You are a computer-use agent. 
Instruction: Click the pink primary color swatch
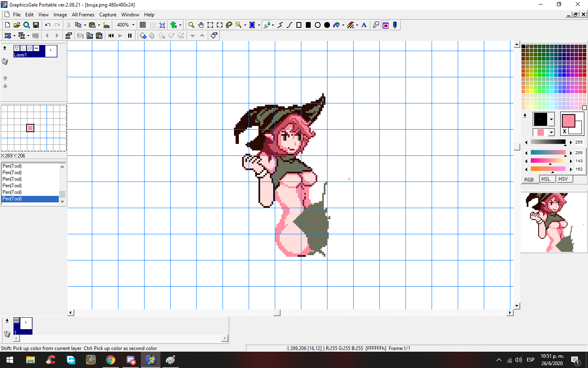click(x=568, y=121)
